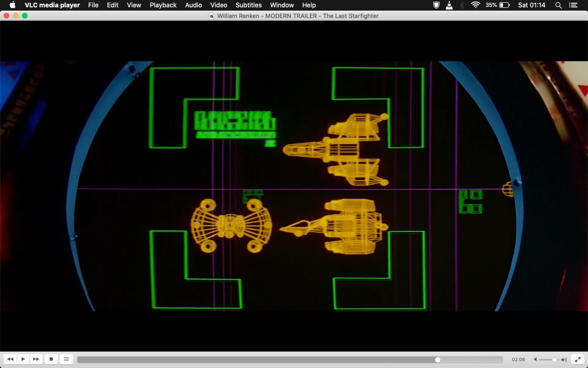Click the playback position slider knob
588x368 pixels.
point(438,359)
